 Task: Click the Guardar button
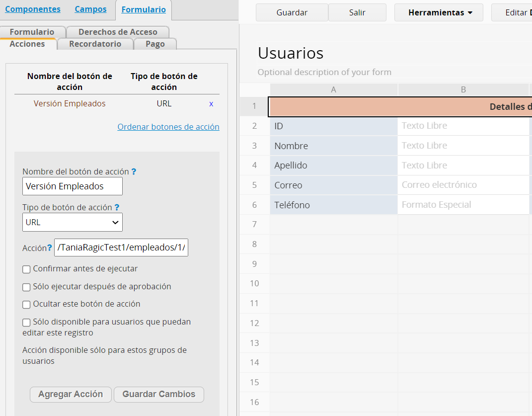[292, 12]
